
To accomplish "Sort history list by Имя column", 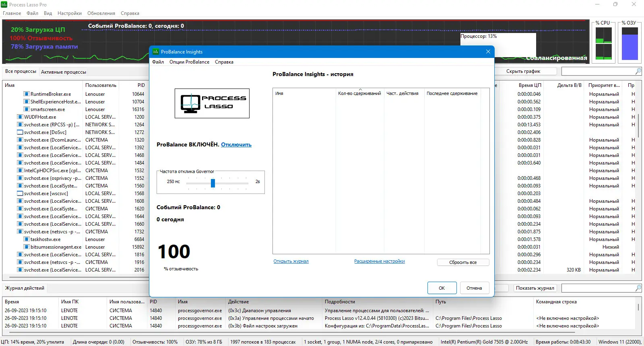I will (x=304, y=93).
